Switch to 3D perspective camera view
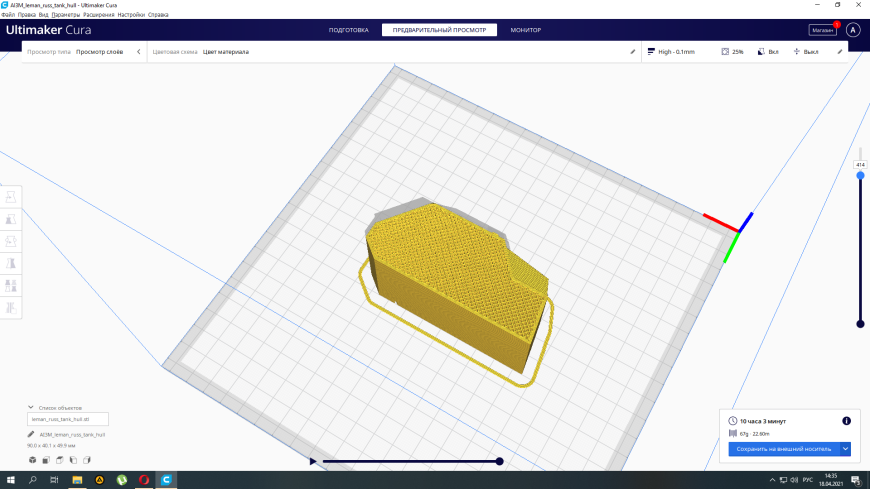 point(33,460)
